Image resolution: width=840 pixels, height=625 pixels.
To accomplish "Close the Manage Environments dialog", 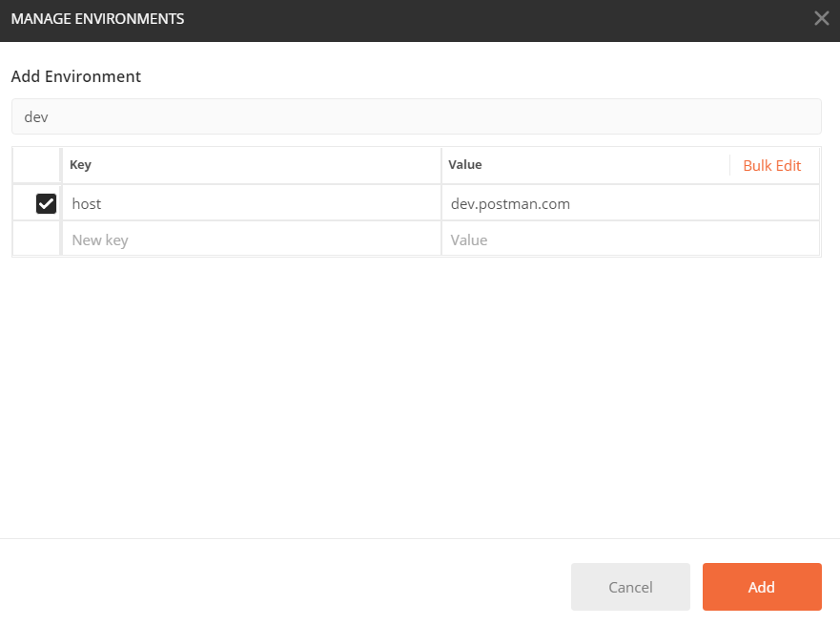I will point(821,18).
